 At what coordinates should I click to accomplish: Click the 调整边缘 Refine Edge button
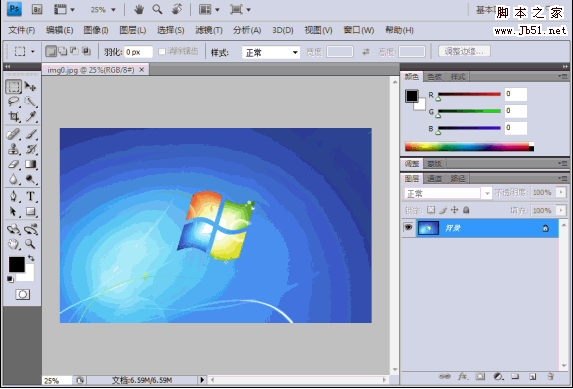click(464, 52)
